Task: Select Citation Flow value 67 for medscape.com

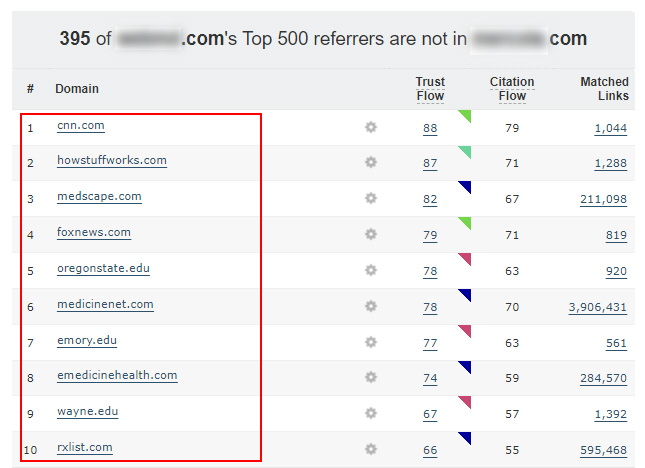Action: pyautogui.click(x=512, y=199)
